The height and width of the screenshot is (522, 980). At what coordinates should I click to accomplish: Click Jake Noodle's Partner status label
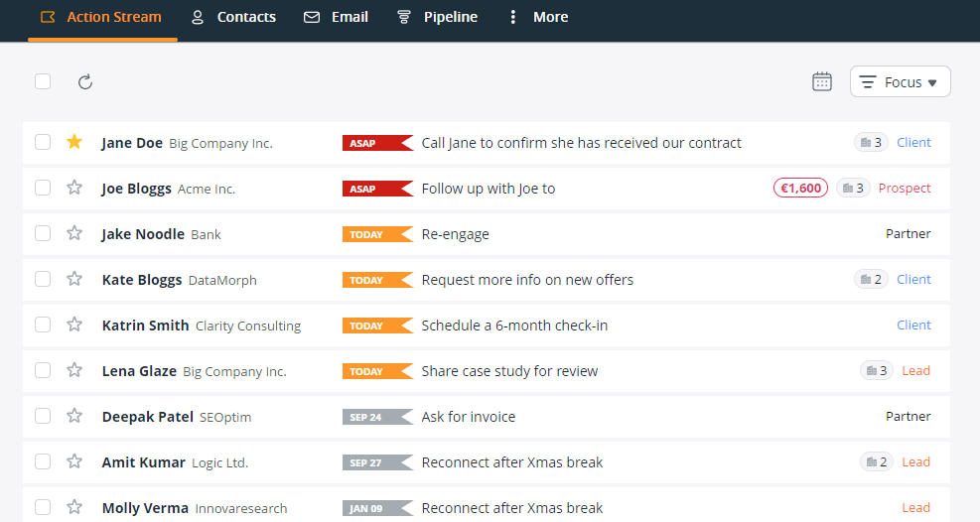click(909, 233)
